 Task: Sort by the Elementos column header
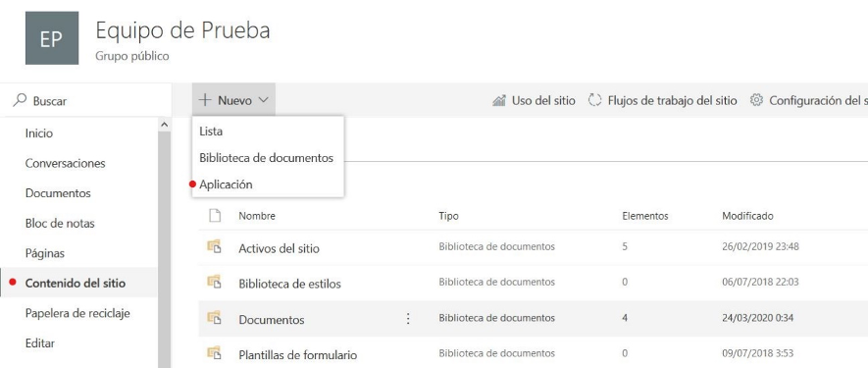point(645,216)
